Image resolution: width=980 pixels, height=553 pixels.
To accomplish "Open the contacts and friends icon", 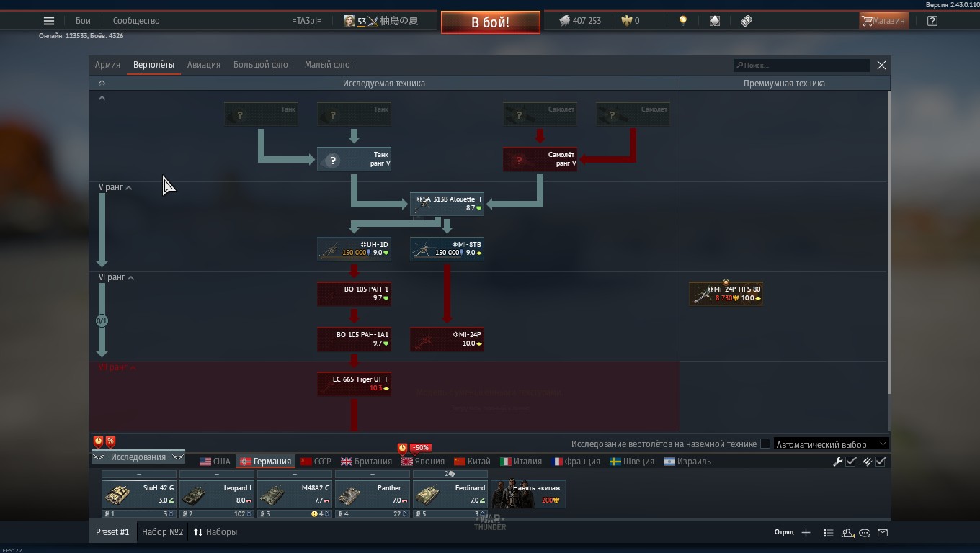I will coord(847,533).
